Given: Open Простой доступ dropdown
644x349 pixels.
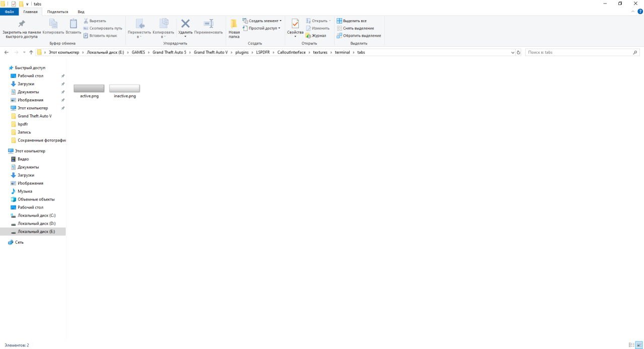Looking at the screenshot, I should (261, 28).
